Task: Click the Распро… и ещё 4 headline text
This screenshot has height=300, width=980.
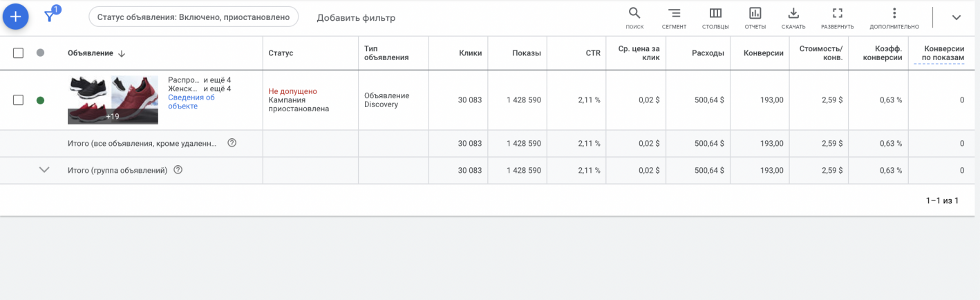Action: point(199,80)
